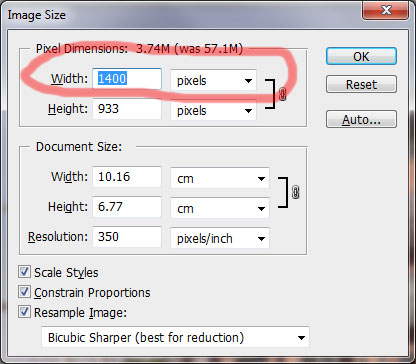The height and width of the screenshot is (364, 416).
Task: Click the OK button
Action: tap(361, 56)
